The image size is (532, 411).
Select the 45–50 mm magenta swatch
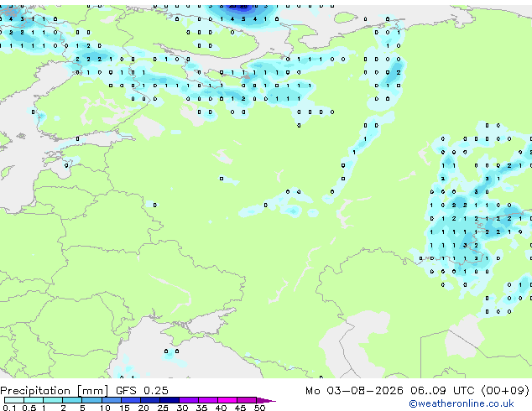pos(247,400)
